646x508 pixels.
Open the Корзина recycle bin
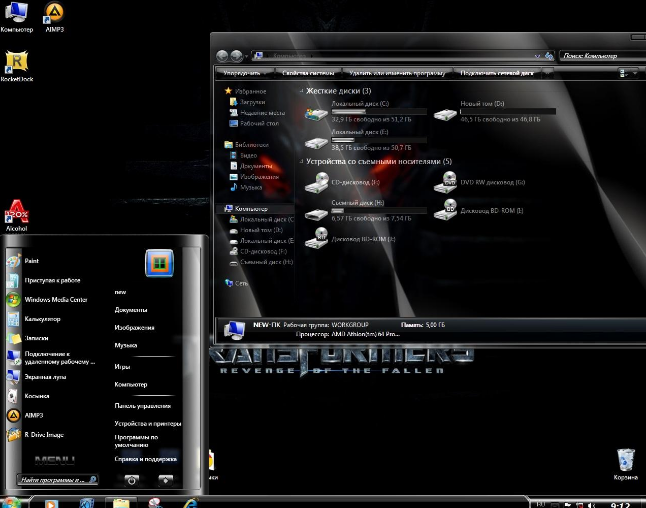pos(625,464)
